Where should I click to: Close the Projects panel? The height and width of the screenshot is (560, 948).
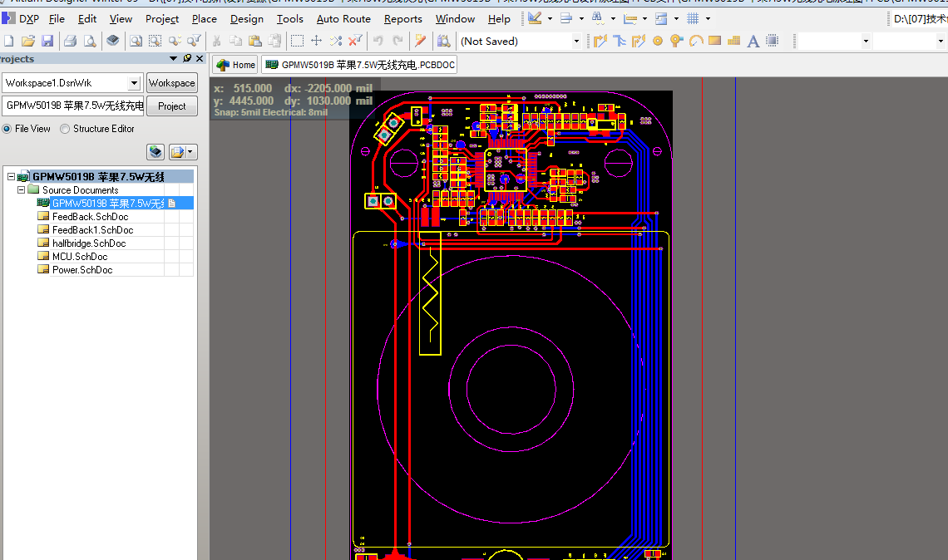click(200, 59)
